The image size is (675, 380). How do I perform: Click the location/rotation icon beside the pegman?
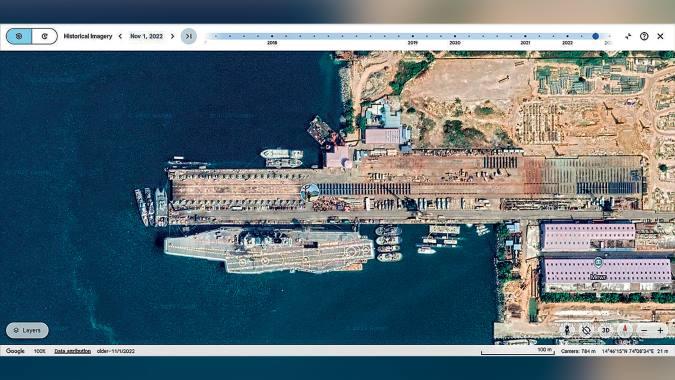(x=586, y=330)
